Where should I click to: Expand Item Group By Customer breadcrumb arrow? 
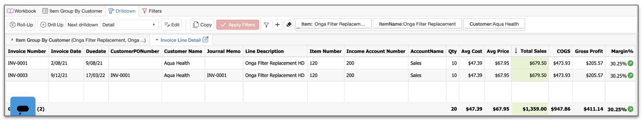click(12, 40)
